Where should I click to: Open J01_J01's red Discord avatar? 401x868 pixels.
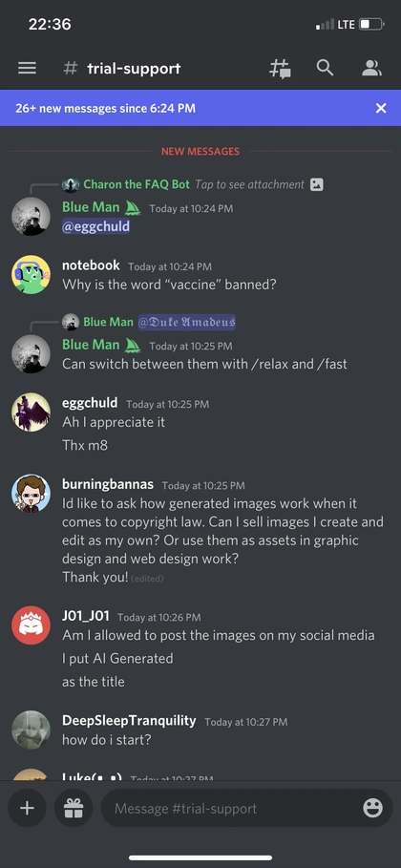coord(31,625)
